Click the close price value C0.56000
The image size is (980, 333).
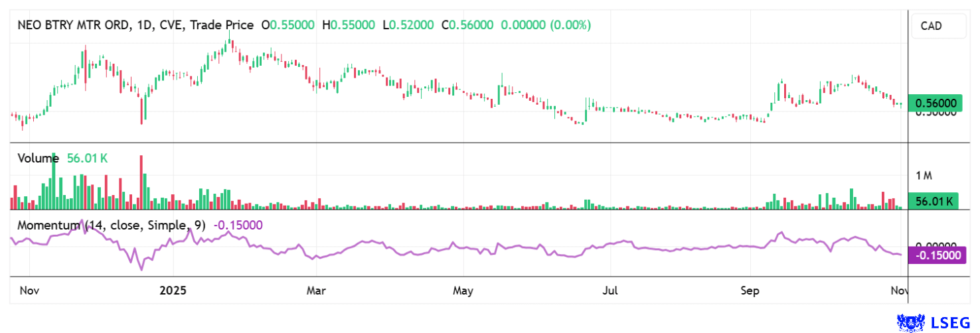[x=470, y=25]
